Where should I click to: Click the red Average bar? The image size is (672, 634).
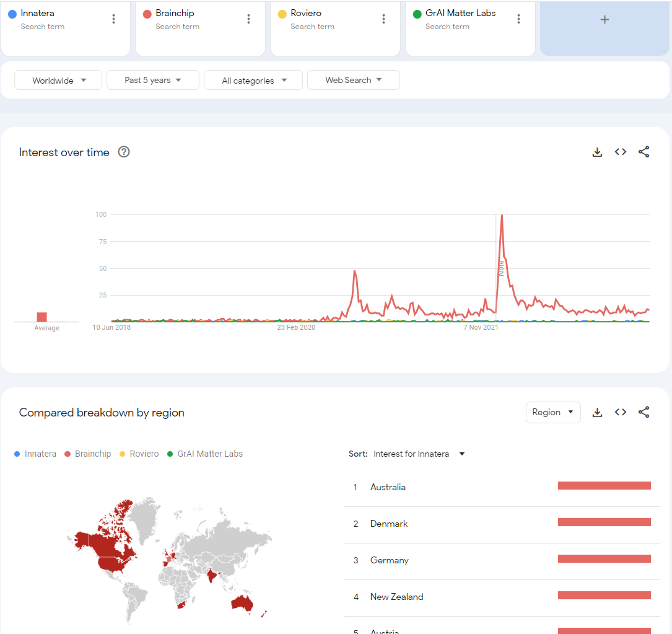click(41, 317)
